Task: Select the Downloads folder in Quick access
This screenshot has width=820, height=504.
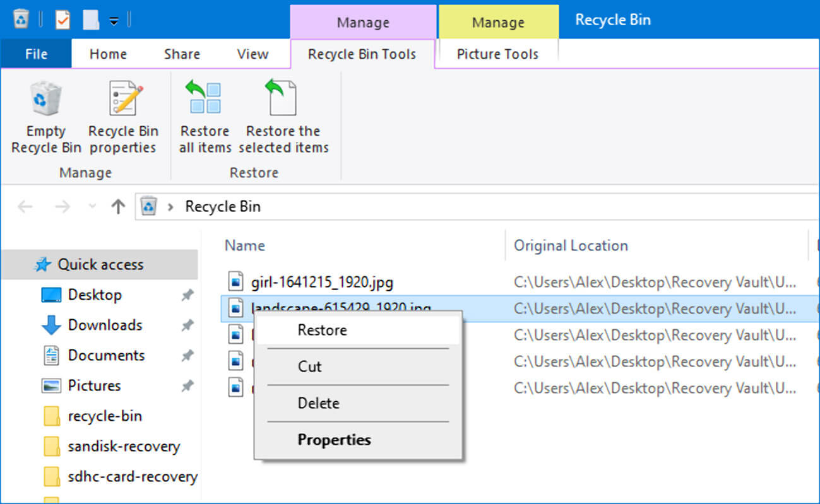Action: [x=105, y=325]
